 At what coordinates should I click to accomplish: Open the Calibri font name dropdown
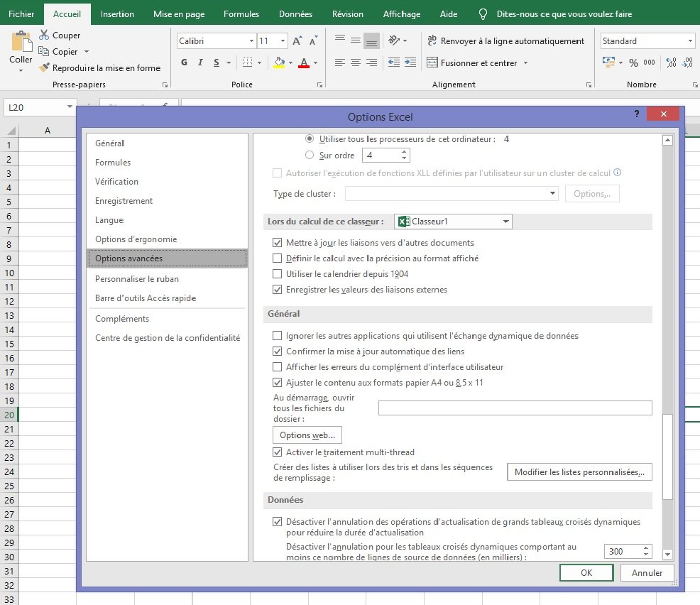(251, 41)
